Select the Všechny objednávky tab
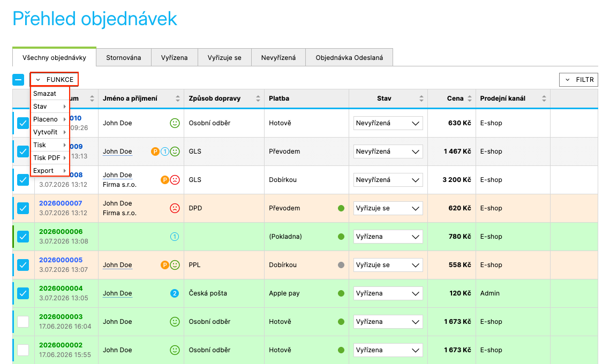This screenshot has width=610, height=364. click(54, 57)
